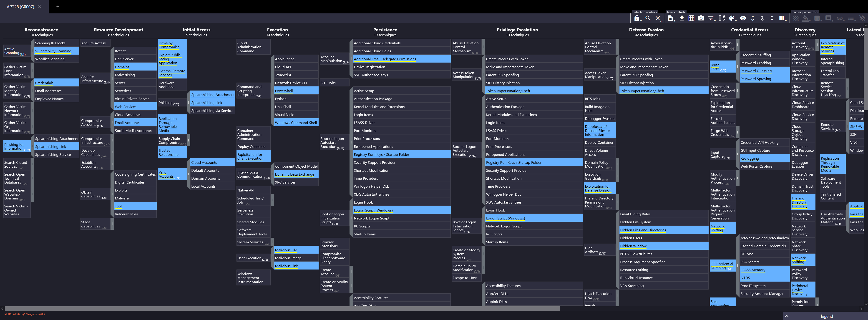Select the LSASS Memory sub-technique
Screen dimensions: 868x320
[x=765, y=270]
